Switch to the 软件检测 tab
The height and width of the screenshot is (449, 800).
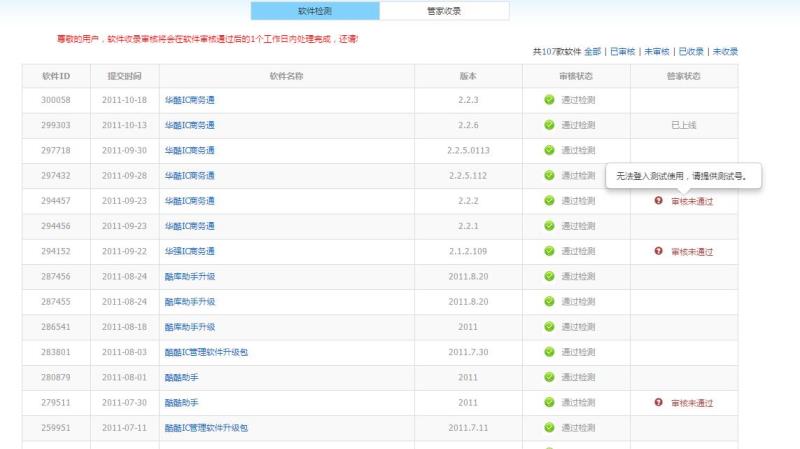click(x=315, y=11)
